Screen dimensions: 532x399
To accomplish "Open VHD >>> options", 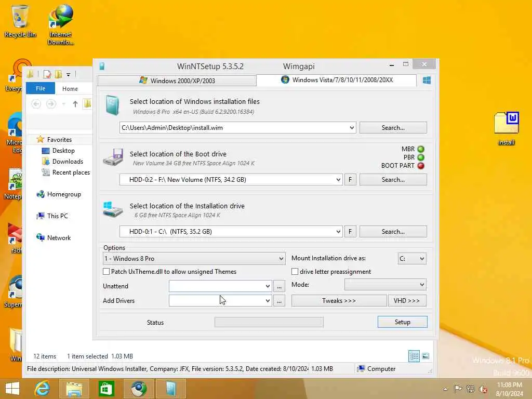I will tap(407, 301).
